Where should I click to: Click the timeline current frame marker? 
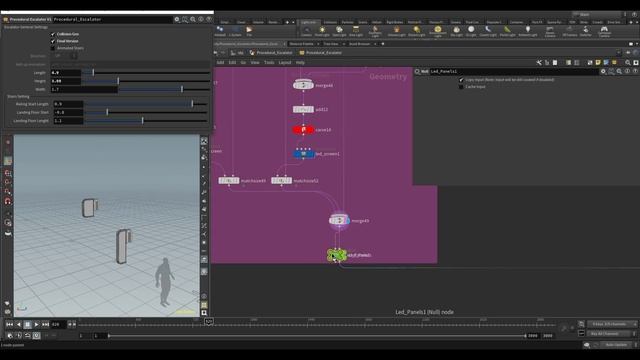(x=209, y=322)
